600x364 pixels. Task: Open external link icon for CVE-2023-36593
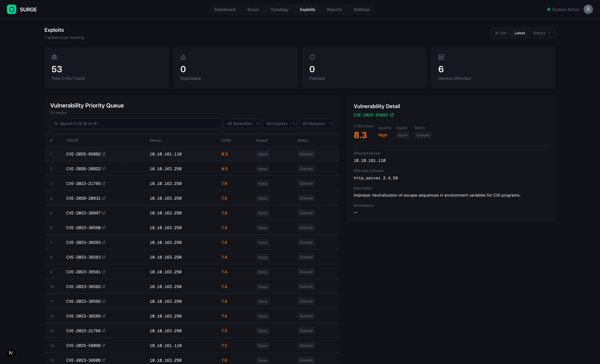(103, 242)
